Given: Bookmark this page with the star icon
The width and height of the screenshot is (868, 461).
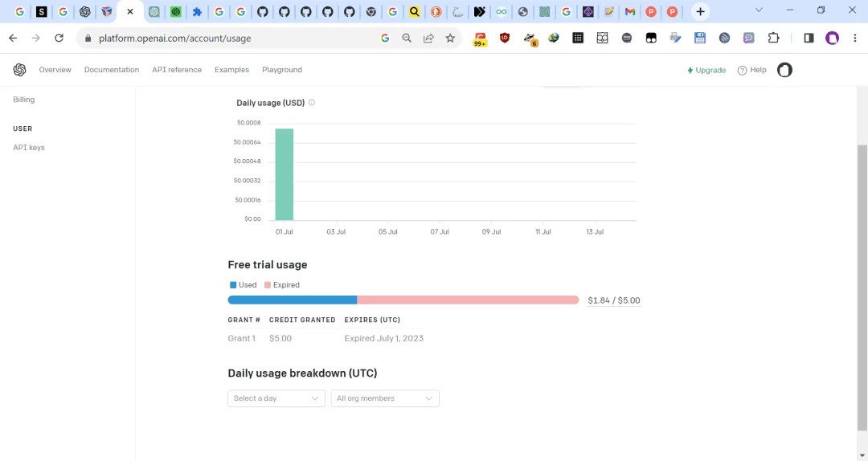Looking at the screenshot, I should coord(450,39).
